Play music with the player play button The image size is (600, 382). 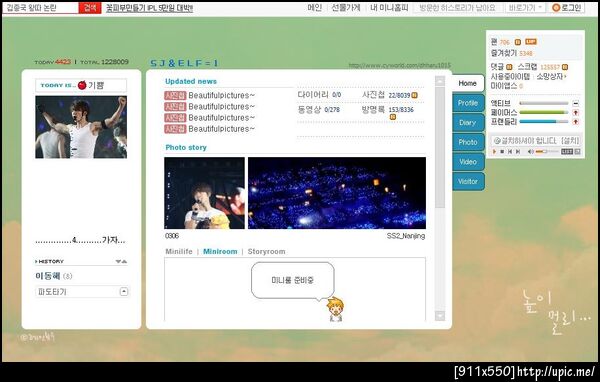click(494, 152)
